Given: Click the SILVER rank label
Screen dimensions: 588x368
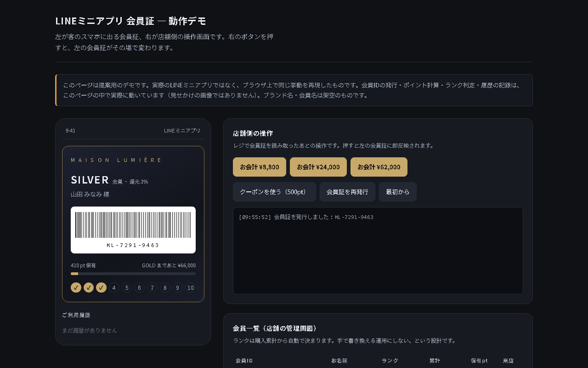Looking at the screenshot, I should pos(90,180).
